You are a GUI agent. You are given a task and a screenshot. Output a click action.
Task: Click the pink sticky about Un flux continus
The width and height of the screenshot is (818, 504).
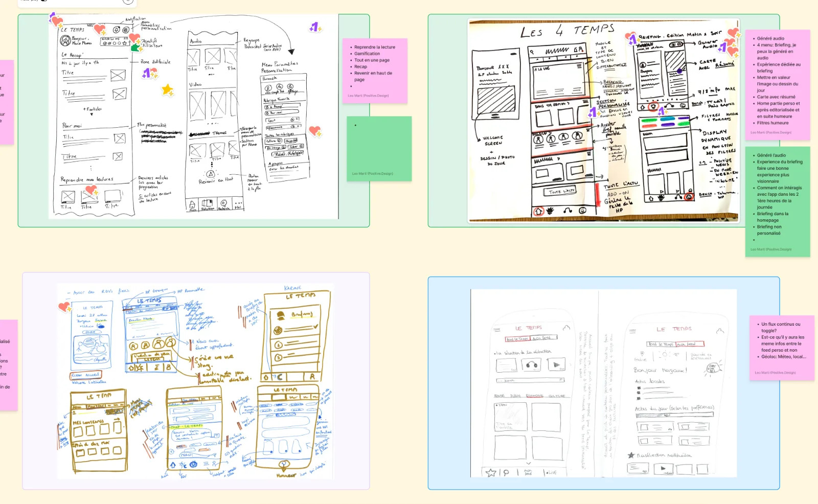tap(782, 349)
